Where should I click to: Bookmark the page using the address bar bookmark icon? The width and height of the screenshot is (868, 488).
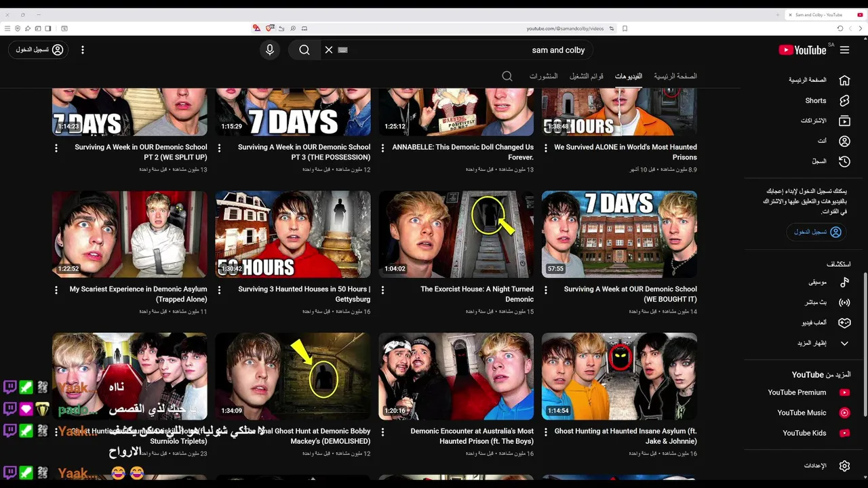tap(625, 28)
